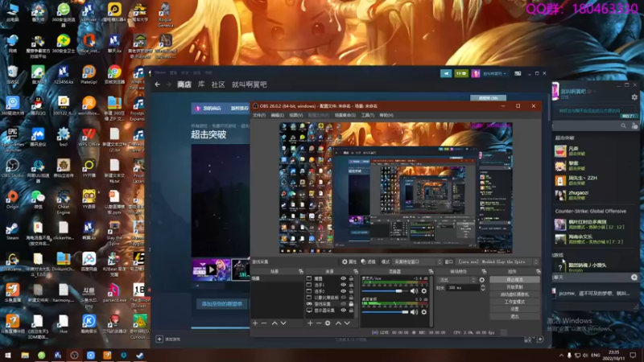Click the 停止推流 button
The image size is (644, 362).
click(514, 279)
